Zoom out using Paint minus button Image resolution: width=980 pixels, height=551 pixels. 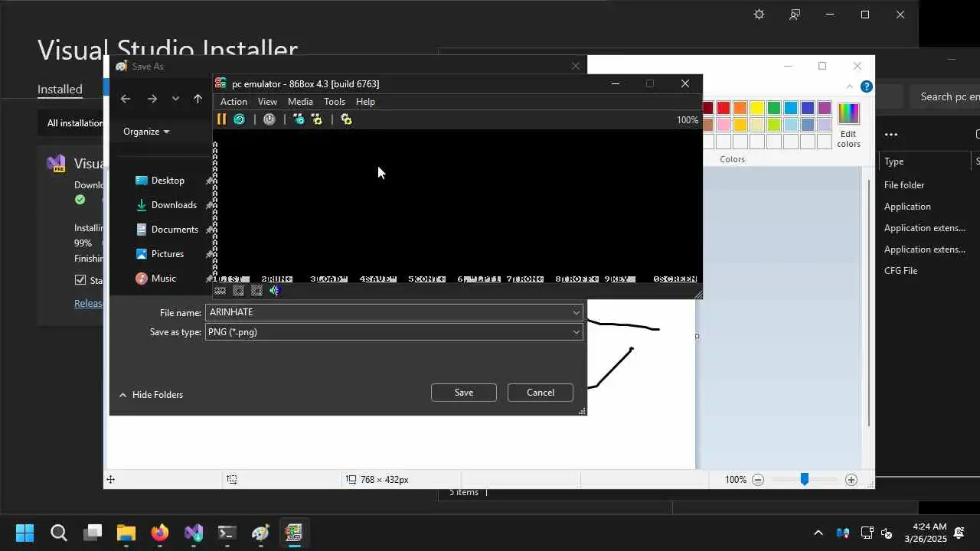point(758,480)
